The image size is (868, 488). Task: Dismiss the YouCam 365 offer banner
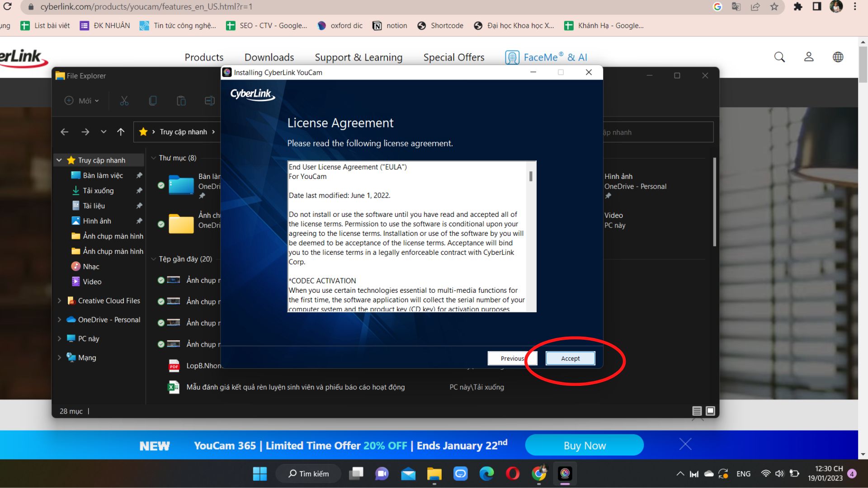coord(685,445)
